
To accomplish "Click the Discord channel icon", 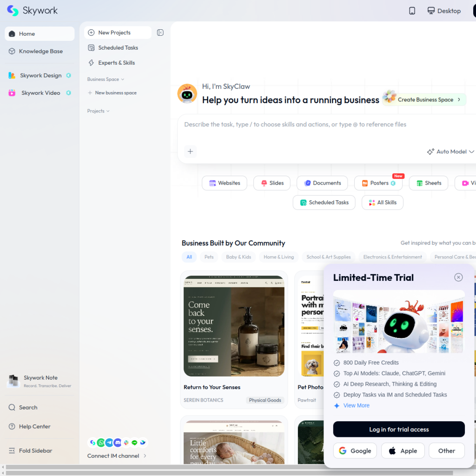I will tap(118, 443).
